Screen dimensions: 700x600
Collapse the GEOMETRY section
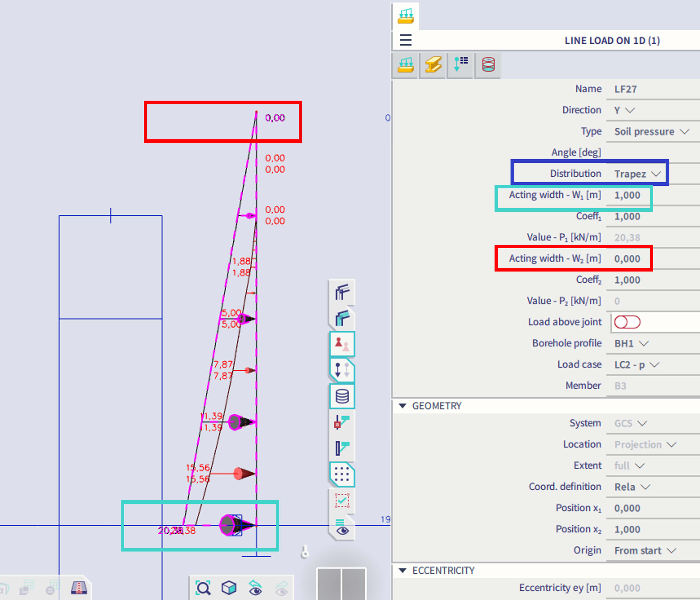(x=402, y=406)
